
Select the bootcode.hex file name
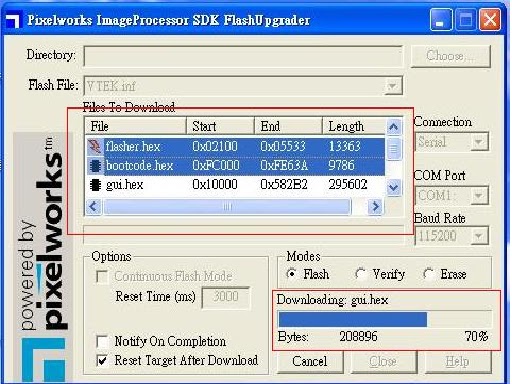coord(139,166)
